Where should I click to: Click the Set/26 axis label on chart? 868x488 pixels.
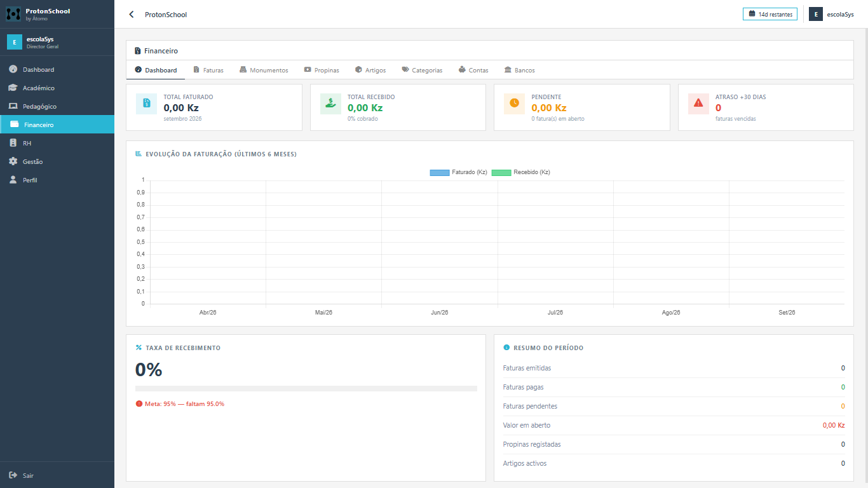pos(787,313)
